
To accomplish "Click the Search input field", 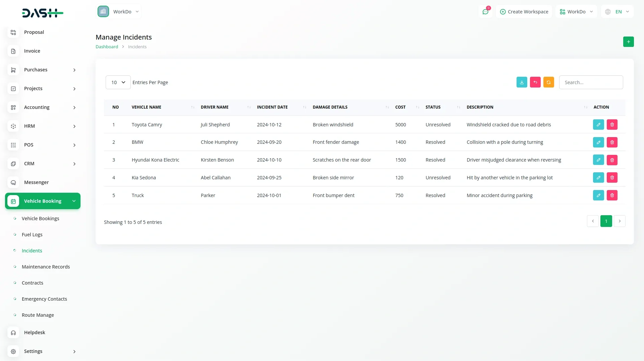I will coord(591,82).
